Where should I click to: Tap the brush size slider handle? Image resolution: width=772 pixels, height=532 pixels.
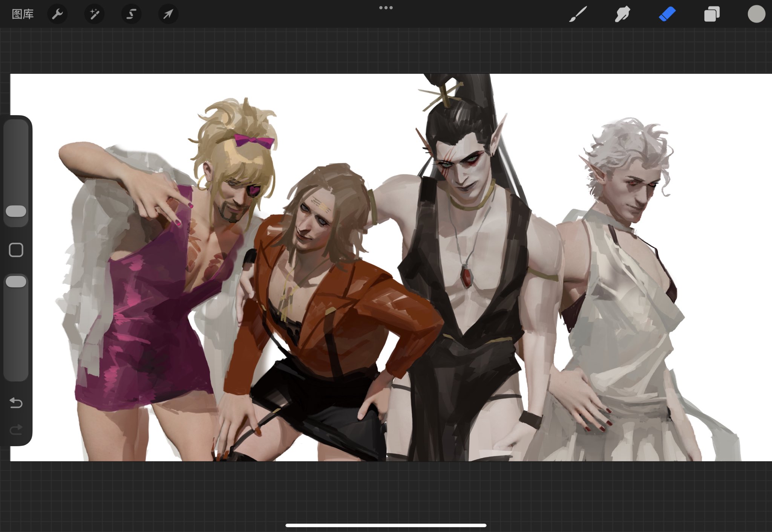pos(16,211)
